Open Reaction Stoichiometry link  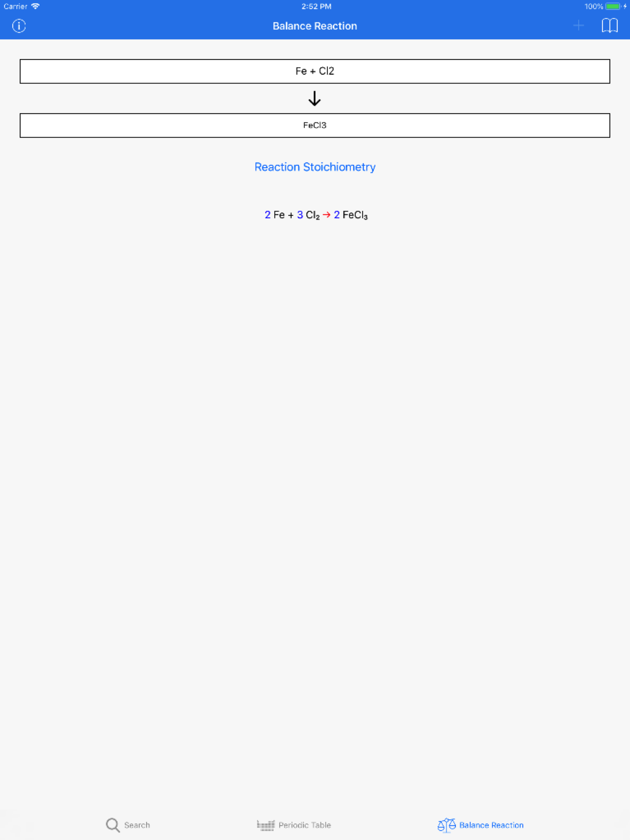tap(315, 167)
